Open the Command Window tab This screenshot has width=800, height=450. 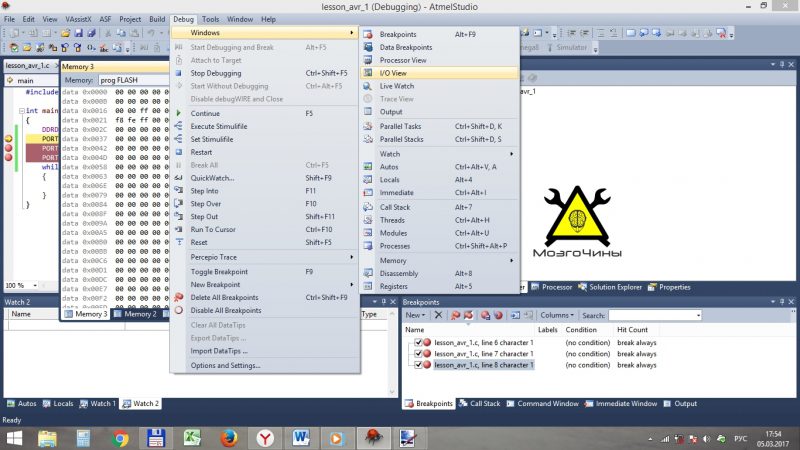pos(543,404)
